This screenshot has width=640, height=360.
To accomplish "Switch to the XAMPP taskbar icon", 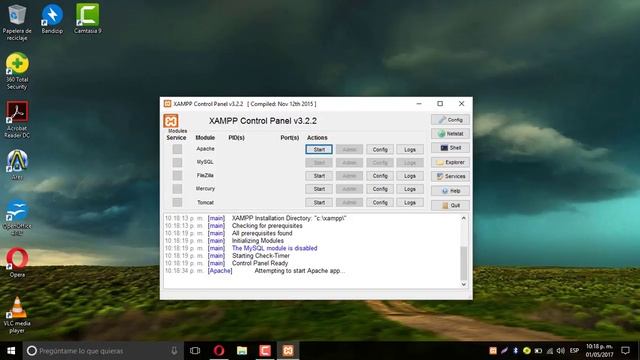I will coord(288,351).
